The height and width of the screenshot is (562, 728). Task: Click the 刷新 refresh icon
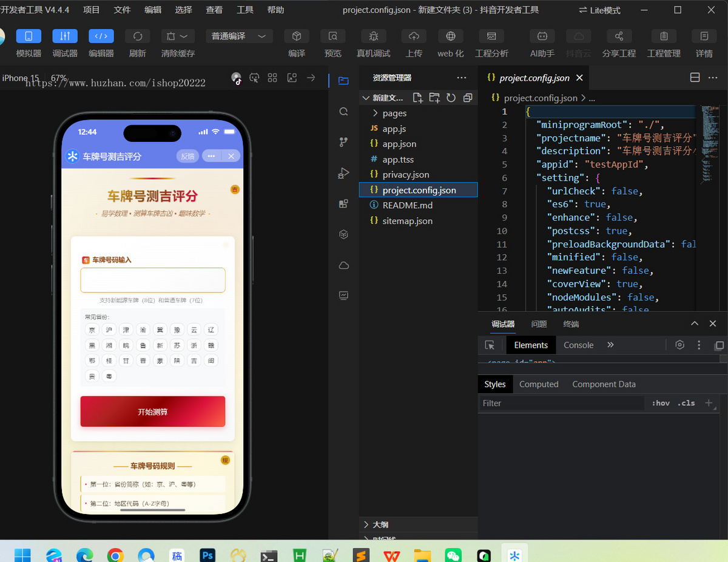coord(138,36)
